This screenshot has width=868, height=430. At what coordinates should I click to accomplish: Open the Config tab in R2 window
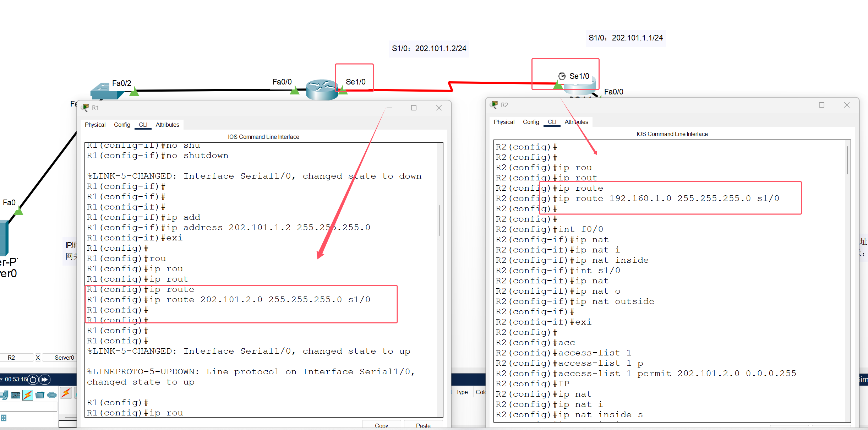click(x=531, y=122)
